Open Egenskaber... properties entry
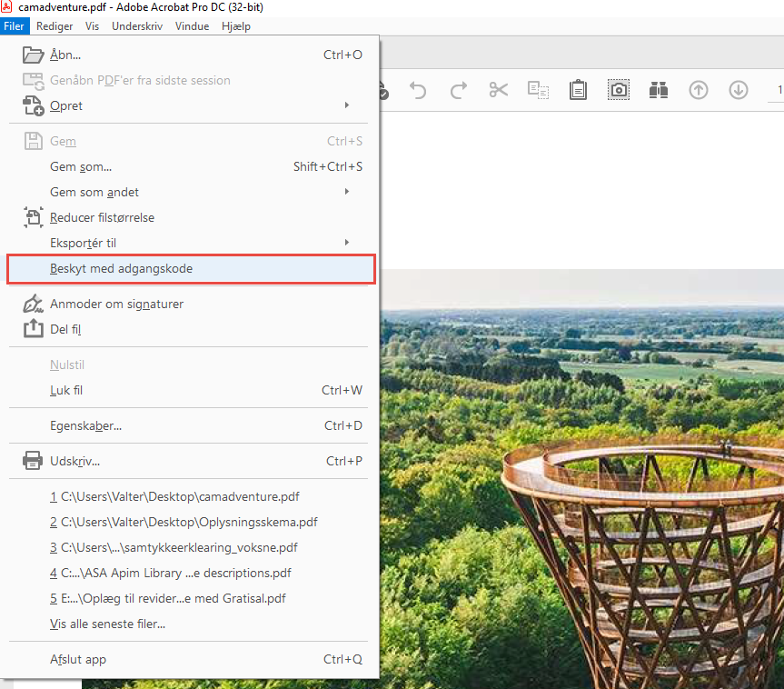 click(188, 425)
